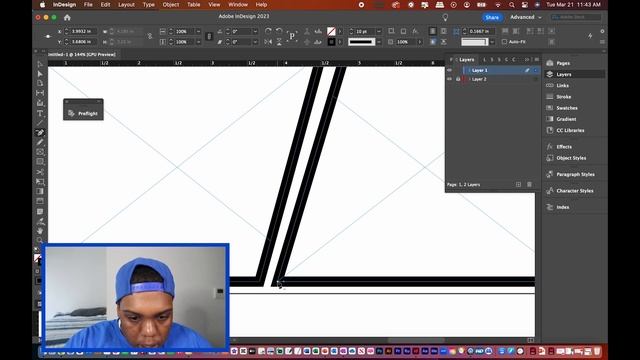Image resolution: width=640 pixels, height=360 pixels.
Task: Open the control panel settings gear
Action: coord(602,31)
